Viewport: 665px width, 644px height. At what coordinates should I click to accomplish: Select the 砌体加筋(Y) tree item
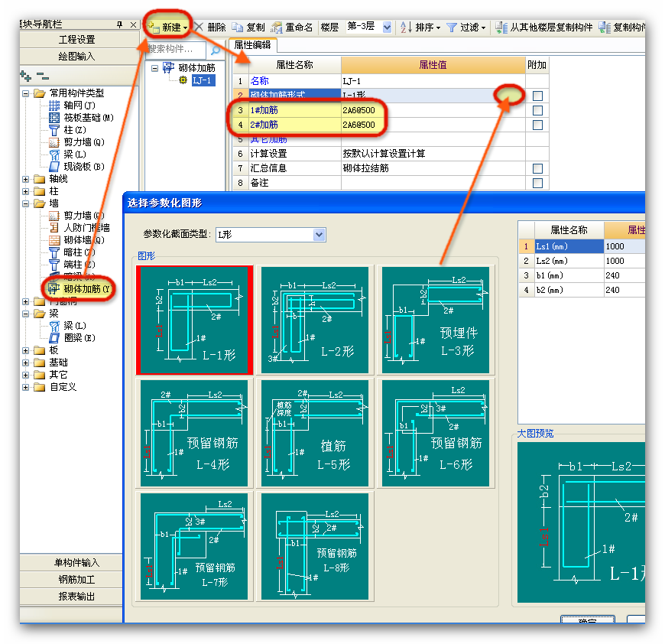[x=79, y=289]
